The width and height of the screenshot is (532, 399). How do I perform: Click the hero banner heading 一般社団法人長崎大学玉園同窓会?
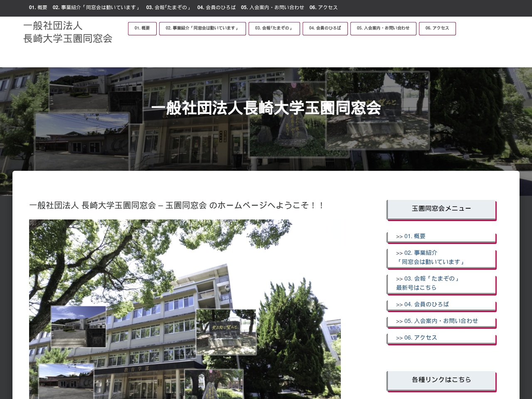266,108
